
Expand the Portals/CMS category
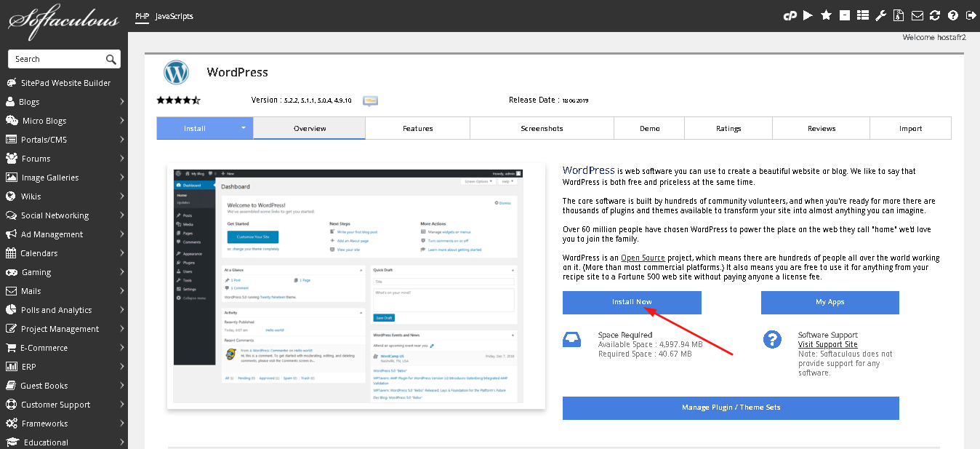pyautogui.click(x=121, y=140)
